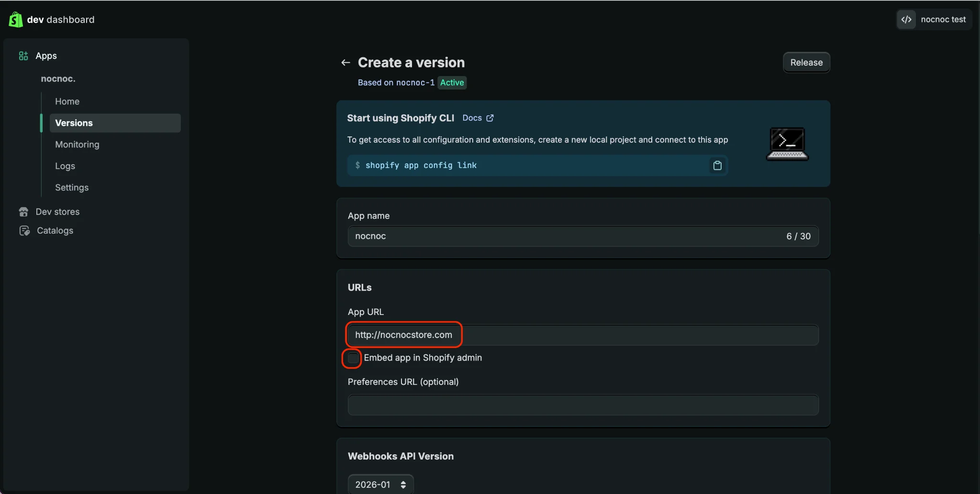The image size is (980, 494).
Task: Click the laptop terminal illustration
Action: [787, 144]
